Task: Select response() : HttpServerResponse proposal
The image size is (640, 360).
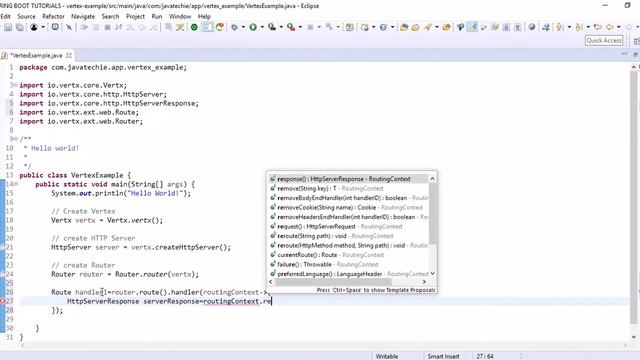Action: 348,179
